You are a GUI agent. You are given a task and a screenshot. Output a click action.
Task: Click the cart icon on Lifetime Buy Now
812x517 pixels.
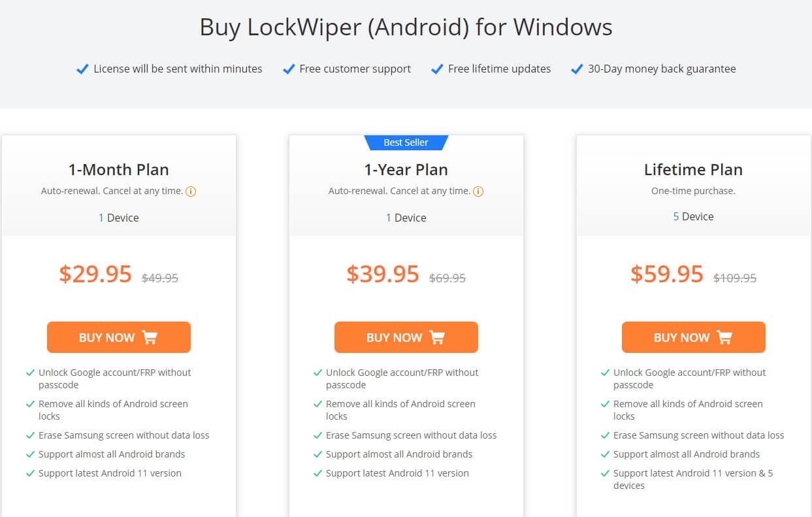[x=724, y=337]
